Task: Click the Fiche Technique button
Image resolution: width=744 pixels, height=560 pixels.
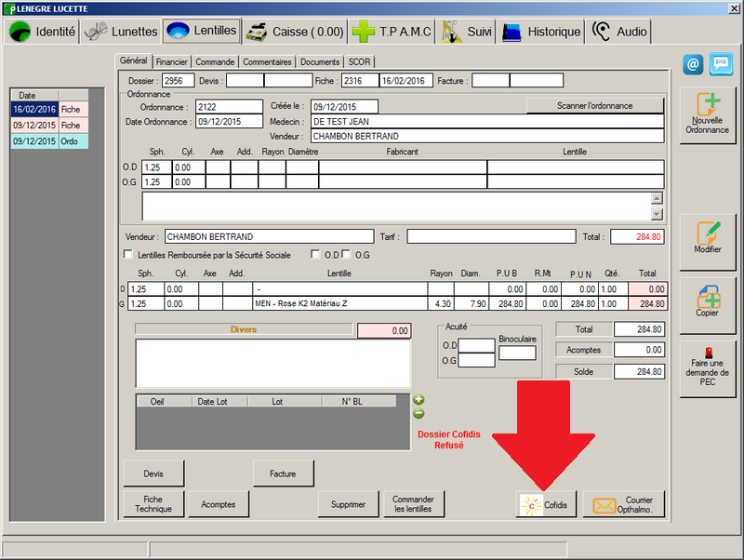Action: click(x=153, y=503)
